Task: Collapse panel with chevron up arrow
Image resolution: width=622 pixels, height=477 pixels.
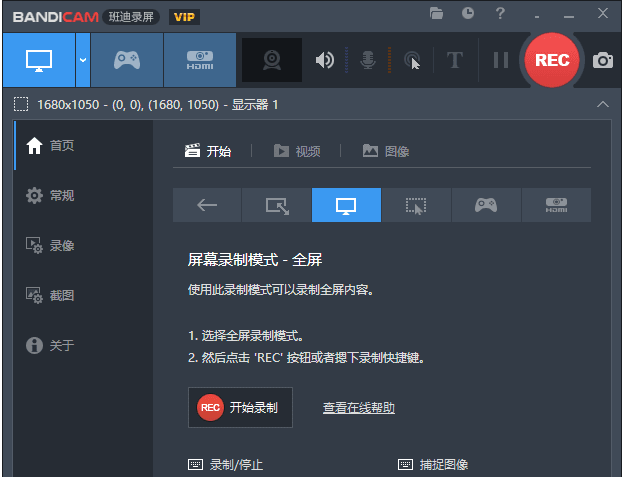Action: click(603, 104)
